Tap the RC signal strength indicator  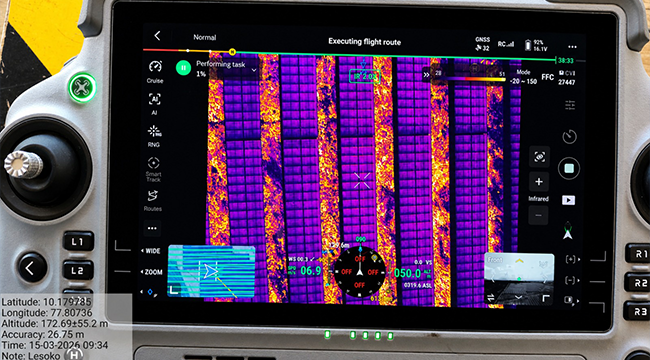(x=506, y=44)
